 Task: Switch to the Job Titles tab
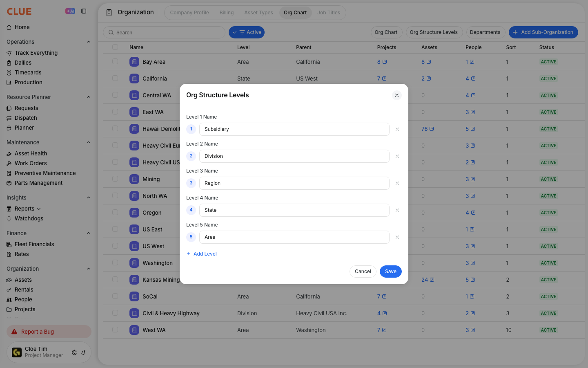pyautogui.click(x=329, y=13)
